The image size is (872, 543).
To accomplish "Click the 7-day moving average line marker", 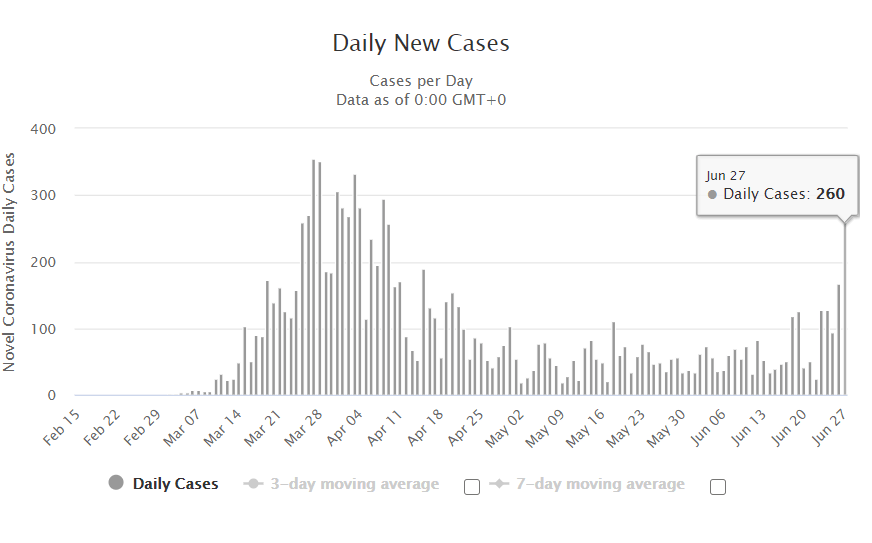I will pos(500,484).
